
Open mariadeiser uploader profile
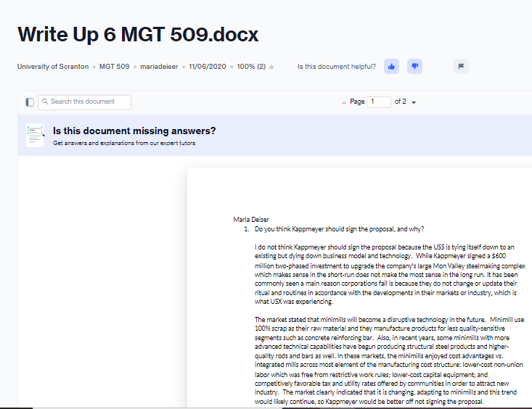pos(159,67)
